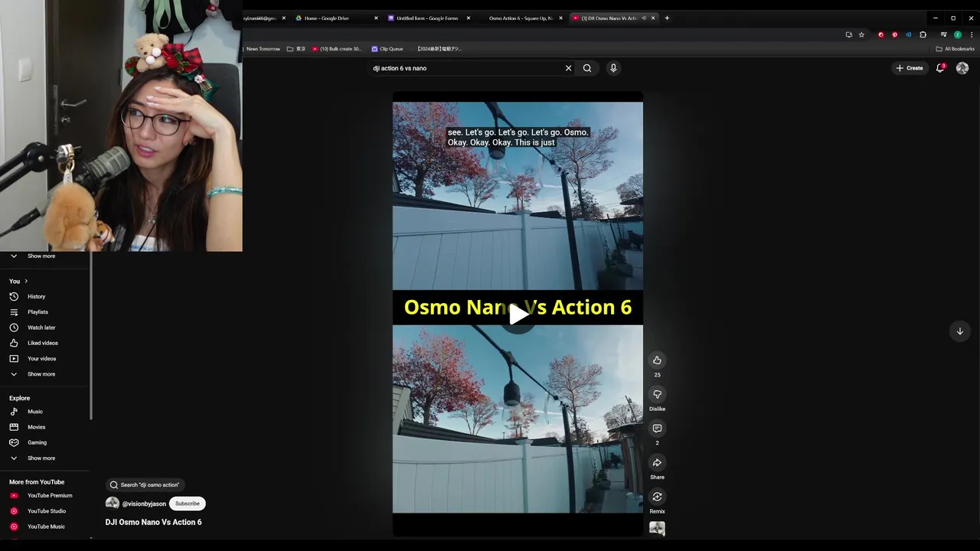
Task: Open the Remix icon
Action: pos(657,497)
